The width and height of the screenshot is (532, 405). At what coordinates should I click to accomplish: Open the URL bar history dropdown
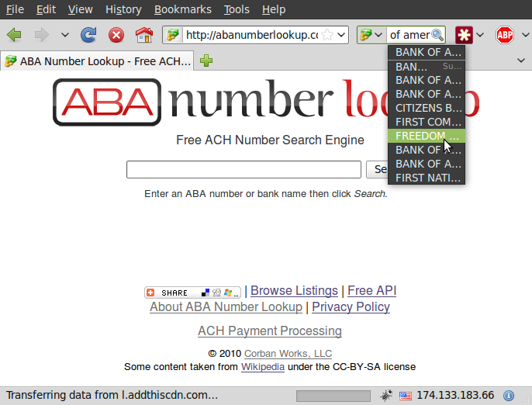coord(342,35)
